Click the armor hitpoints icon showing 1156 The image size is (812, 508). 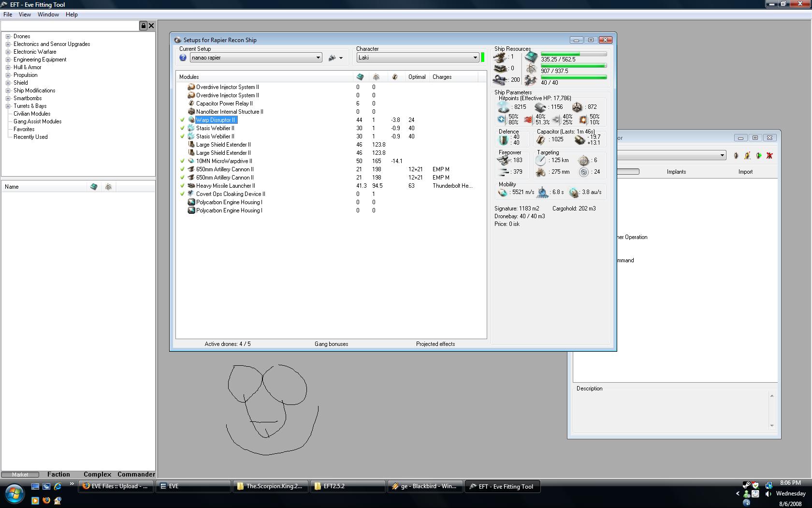point(540,107)
